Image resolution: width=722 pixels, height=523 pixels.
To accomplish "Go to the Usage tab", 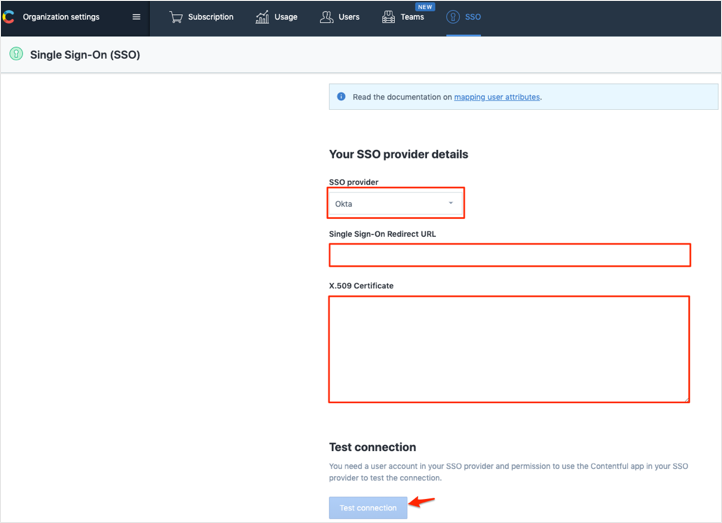I will pos(285,17).
